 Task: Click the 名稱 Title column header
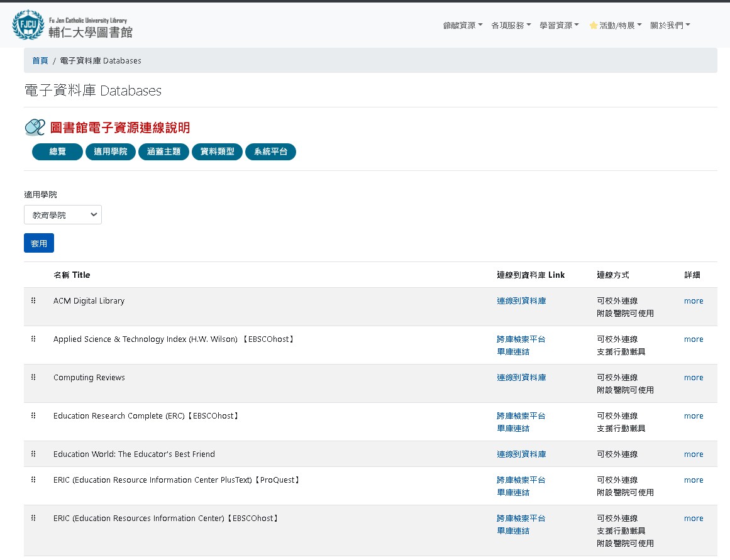(x=72, y=275)
